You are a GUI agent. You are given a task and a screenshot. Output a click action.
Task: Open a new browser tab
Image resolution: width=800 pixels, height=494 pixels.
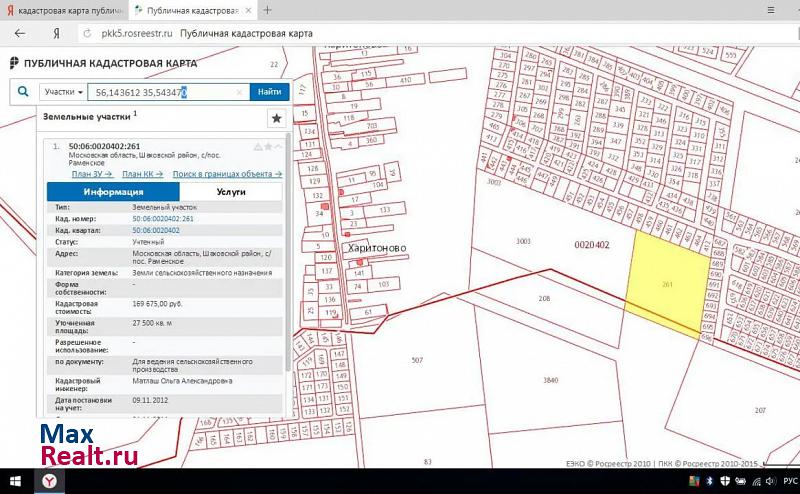pyautogui.click(x=267, y=10)
